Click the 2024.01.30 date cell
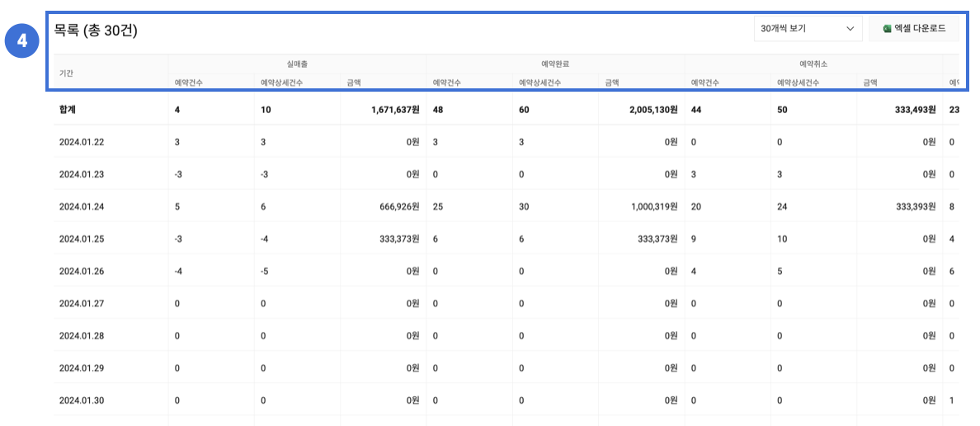Viewport: 980px width, 426px height. point(82,400)
